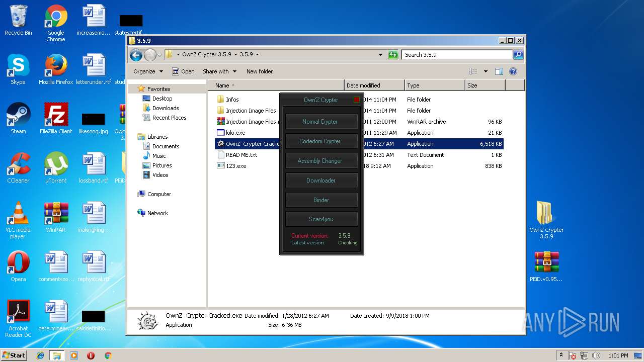The width and height of the screenshot is (644, 362).
Task: Select the Infos folder
Action: click(x=227, y=100)
